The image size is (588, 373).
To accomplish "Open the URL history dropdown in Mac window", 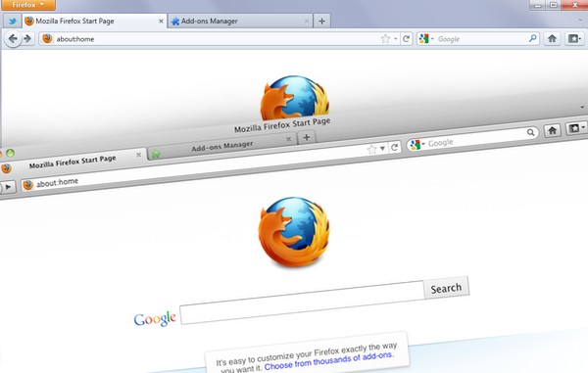I will pyautogui.click(x=382, y=149).
